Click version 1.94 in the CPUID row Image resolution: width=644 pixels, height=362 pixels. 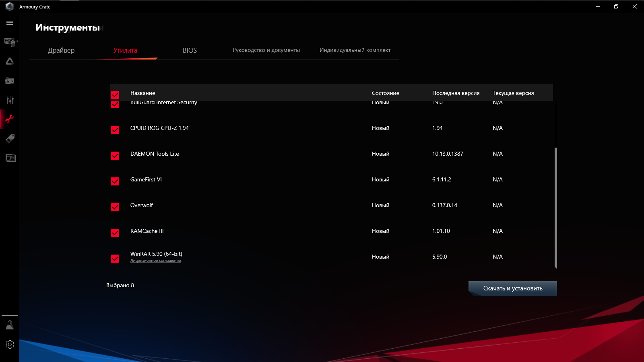437,128
